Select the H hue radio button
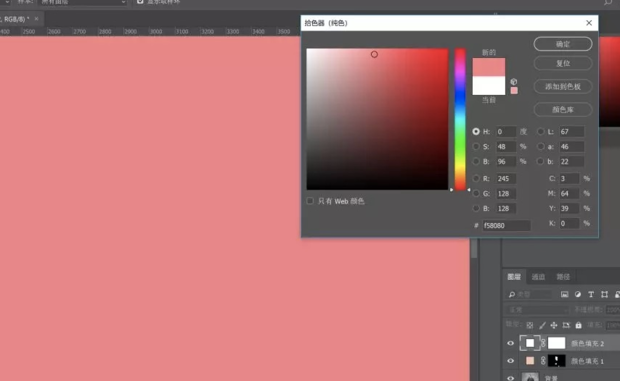Image resolution: width=620 pixels, height=381 pixels. click(476, 132)
